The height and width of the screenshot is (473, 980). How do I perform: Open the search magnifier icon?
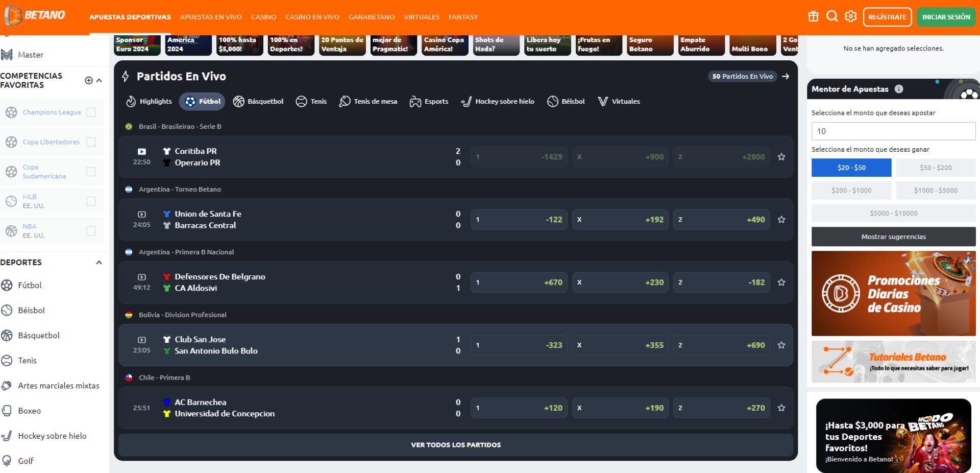click(832, 16)
